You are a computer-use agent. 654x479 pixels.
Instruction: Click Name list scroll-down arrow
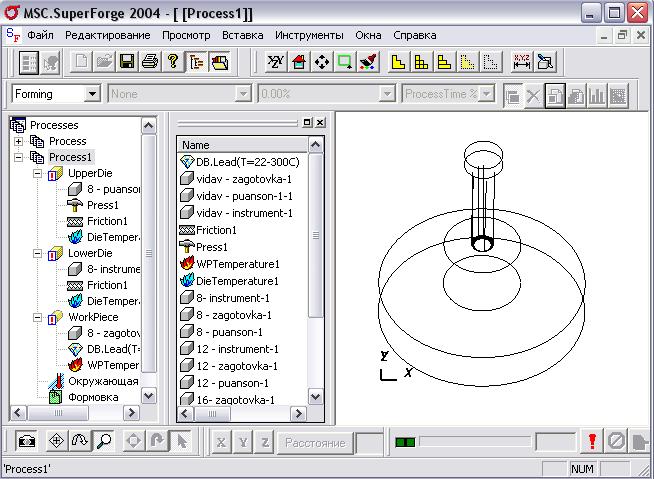316,396
